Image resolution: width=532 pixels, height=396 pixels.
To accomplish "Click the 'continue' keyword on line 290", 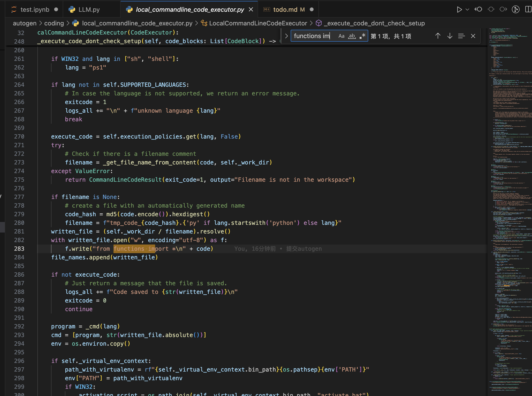I will pos(79,309).
